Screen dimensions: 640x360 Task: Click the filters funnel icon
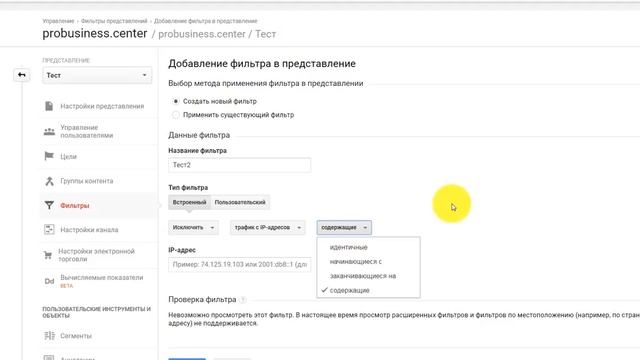pyautogui.click(x=49, y=205)
